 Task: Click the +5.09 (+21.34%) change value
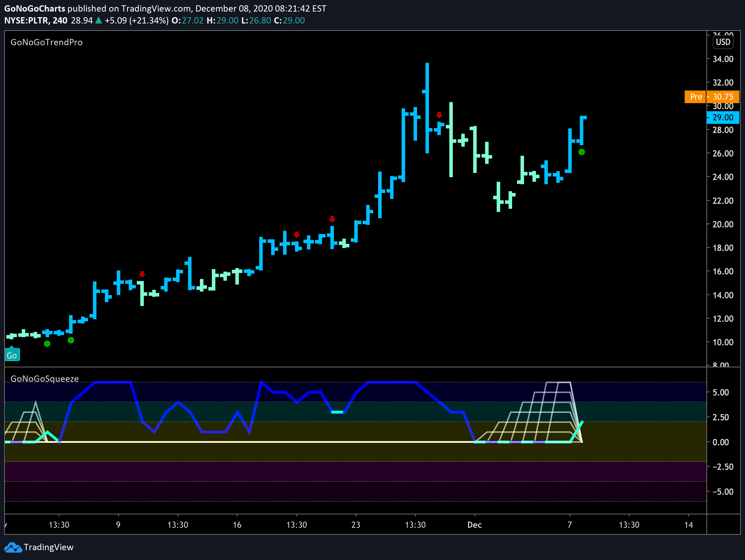137,20
